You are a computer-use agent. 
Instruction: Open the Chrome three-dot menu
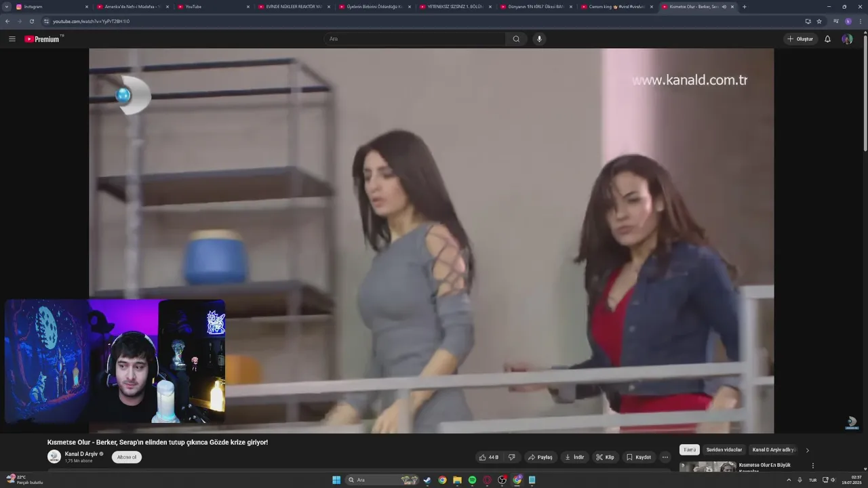861,21
